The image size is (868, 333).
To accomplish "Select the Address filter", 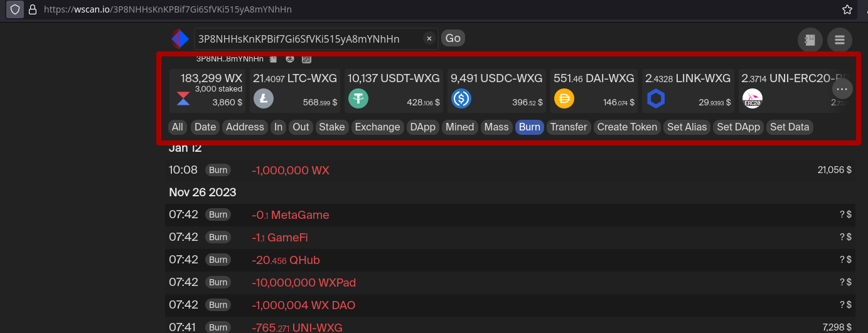I will [x=245, y=127].
